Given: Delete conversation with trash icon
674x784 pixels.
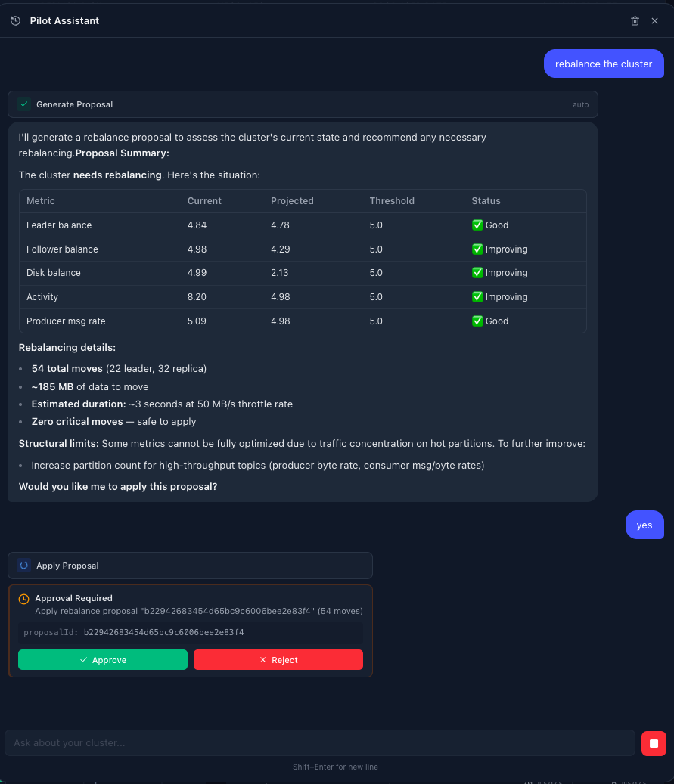Looking at the screenshot, I should pyautogui.click(x=635, y=20).
